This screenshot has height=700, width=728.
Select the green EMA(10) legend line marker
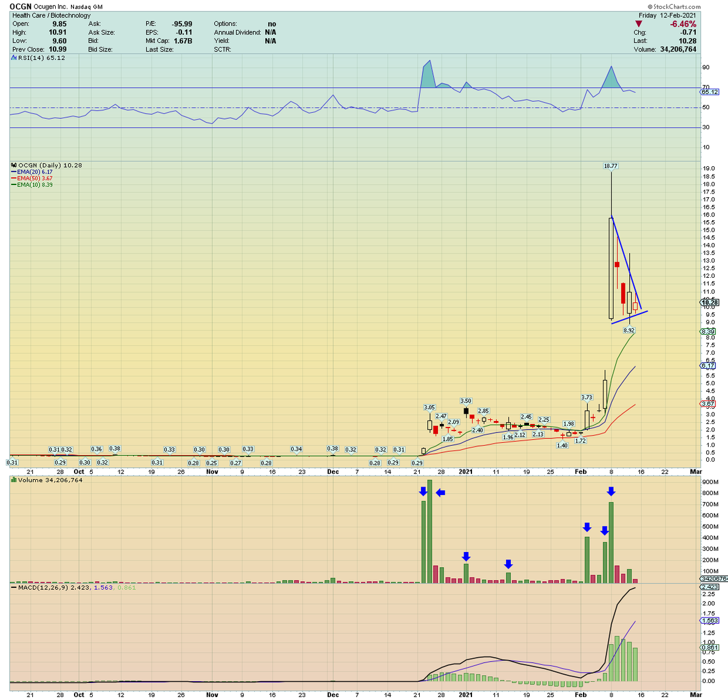tap(13, 185)
